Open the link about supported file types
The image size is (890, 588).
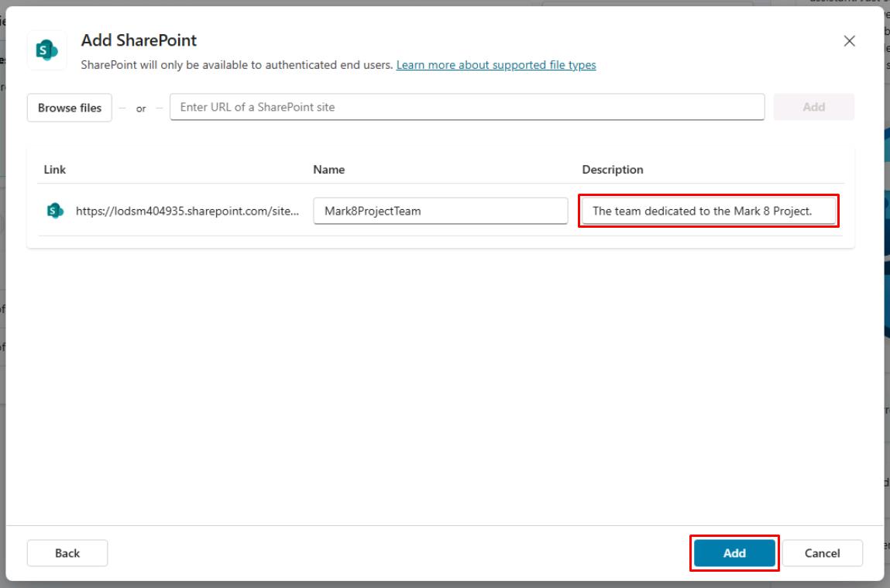(x=496, y=66)
